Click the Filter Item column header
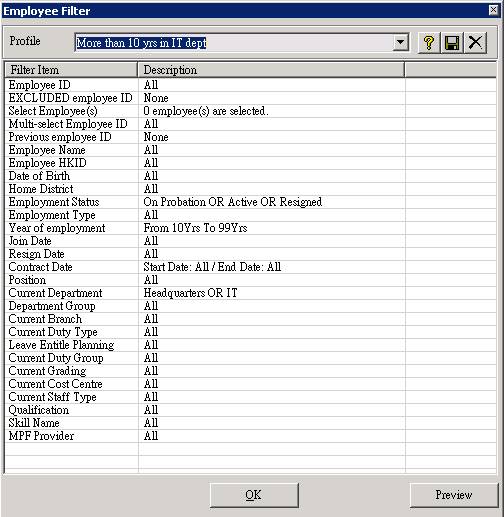Image resolution: width=504 pixels, height=517 pixels. click(71, 70)
